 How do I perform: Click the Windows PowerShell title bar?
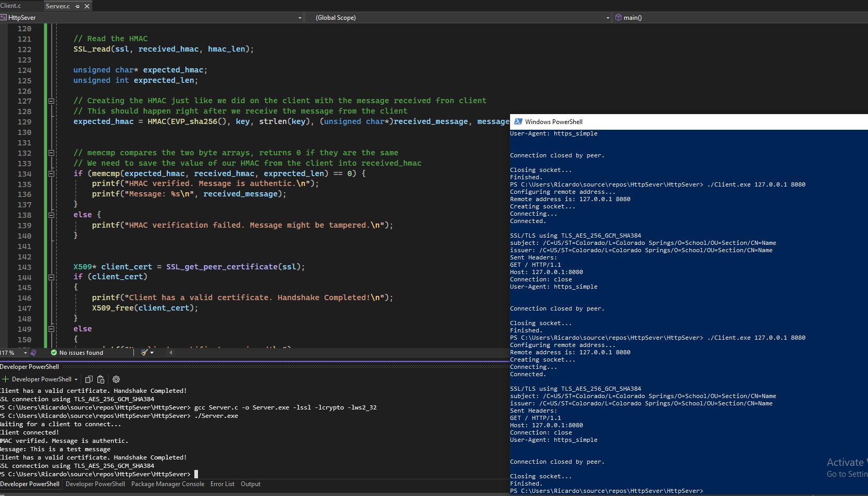pos(689,121)
